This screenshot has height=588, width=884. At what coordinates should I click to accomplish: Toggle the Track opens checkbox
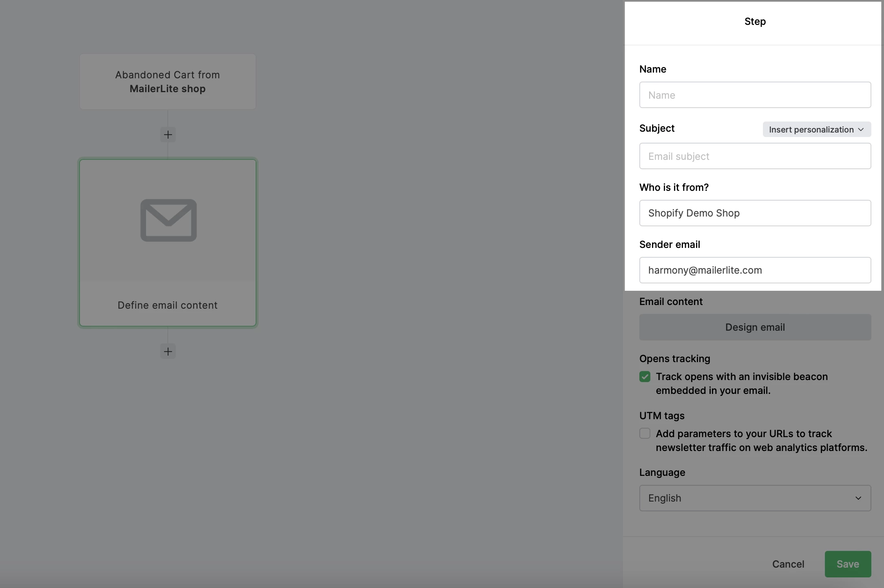tap(645, 376)
